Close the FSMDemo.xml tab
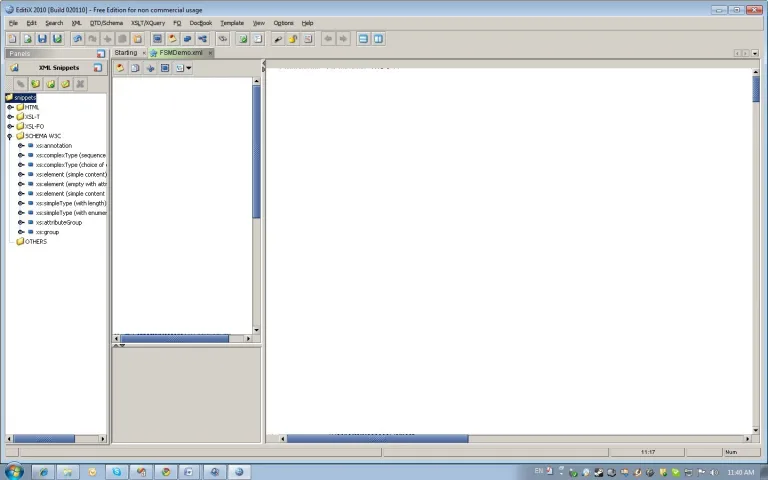Image resolution: width=768 pixels, height=480 pixels. [210, 53]
